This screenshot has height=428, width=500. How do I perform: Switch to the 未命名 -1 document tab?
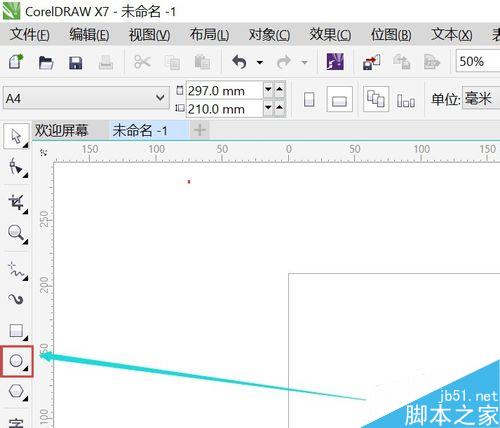point(149,130)
